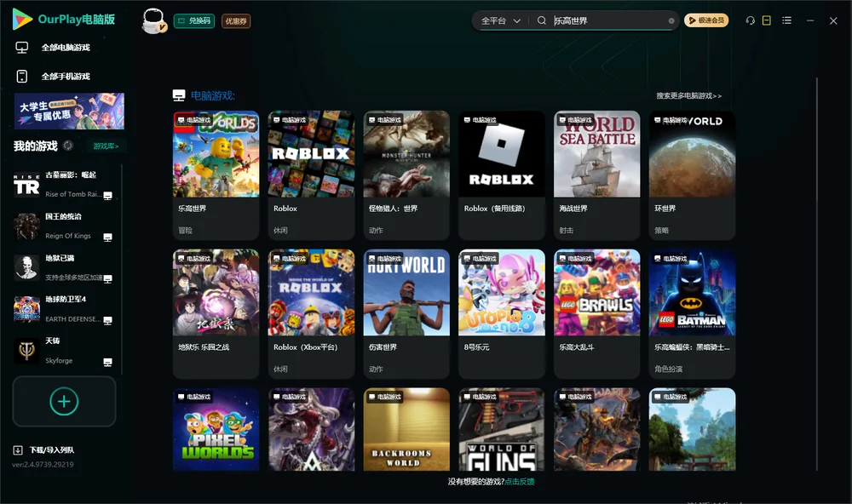The height and width of the screenshot is (504, 852).
Task: Open Roblox（Xbox平台） game card
Action: click(x=311, y=314)
